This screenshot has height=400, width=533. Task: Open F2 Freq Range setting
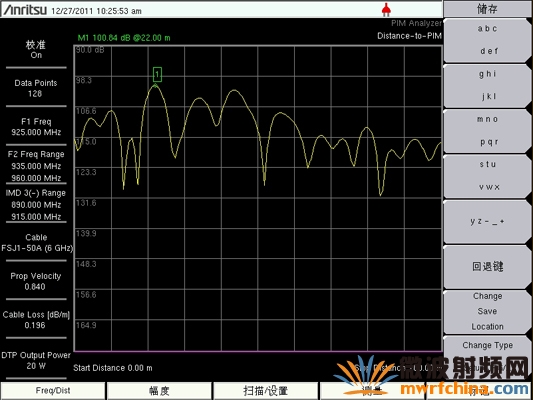[36, 166]
